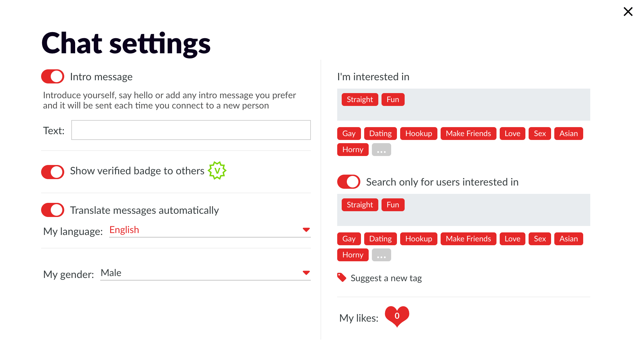Image resolution: width=641 pixels, height=364 pixels.
Task: Toggle the Intro message switch
Action: pos(53,77)
